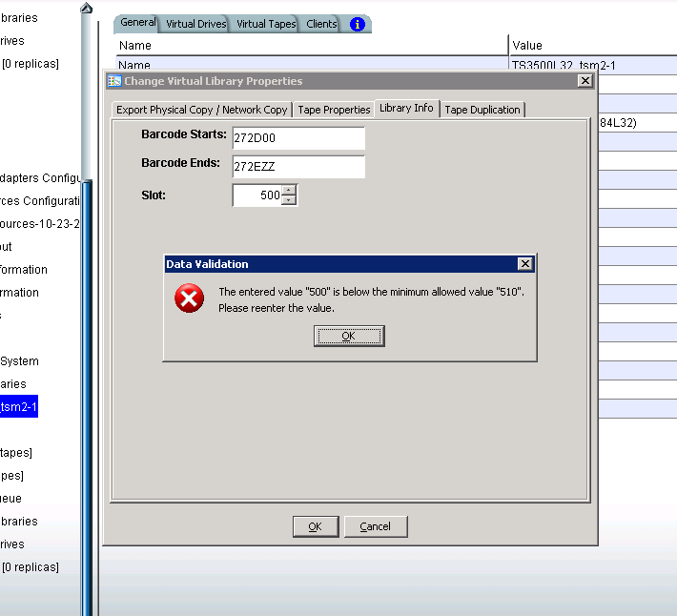
Task: Close the Change Virtual Library Properties window
Action: click(x=585, y=81)
